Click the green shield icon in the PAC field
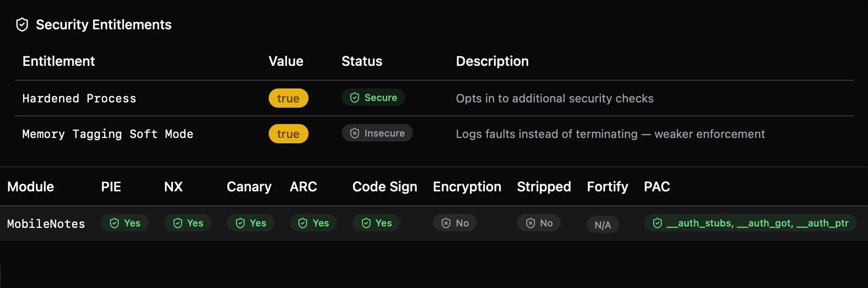The image size is (868, 288). point(657,223)
